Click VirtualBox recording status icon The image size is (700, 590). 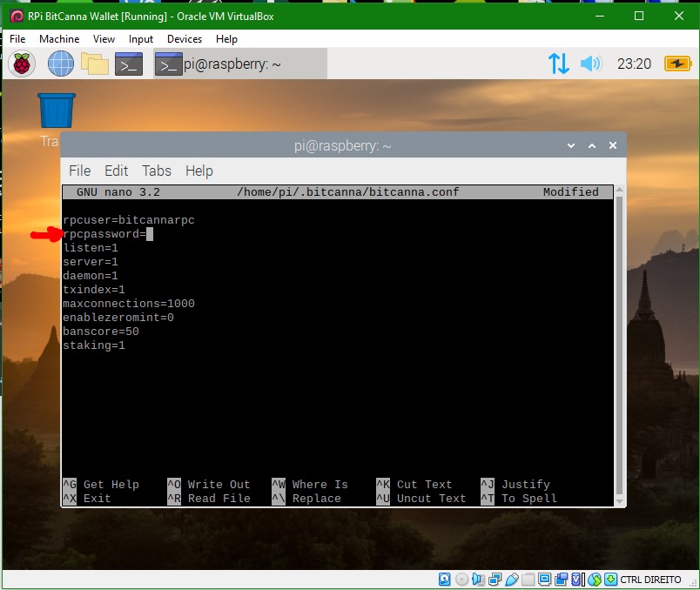pos(562,580)
